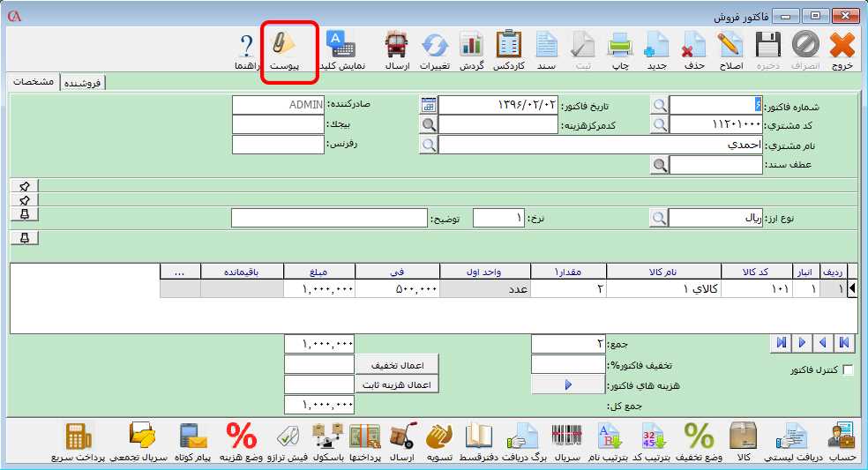Create a new invoice with جدید icon
This screenshot has height=470, width=868.
657,50
